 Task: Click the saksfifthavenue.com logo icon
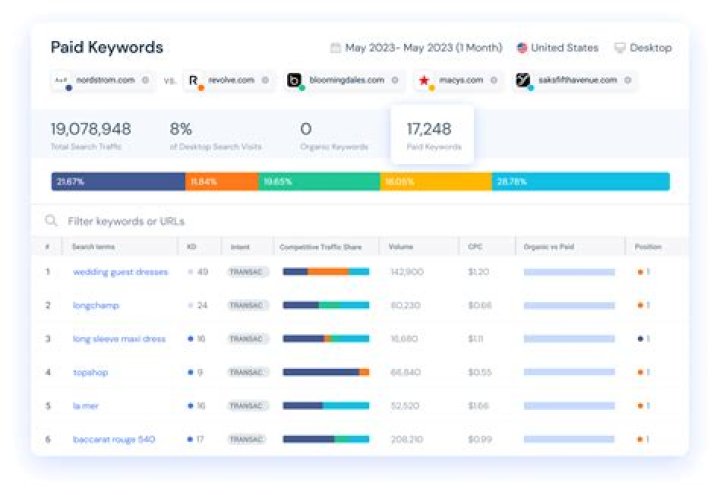pos(523,80)
